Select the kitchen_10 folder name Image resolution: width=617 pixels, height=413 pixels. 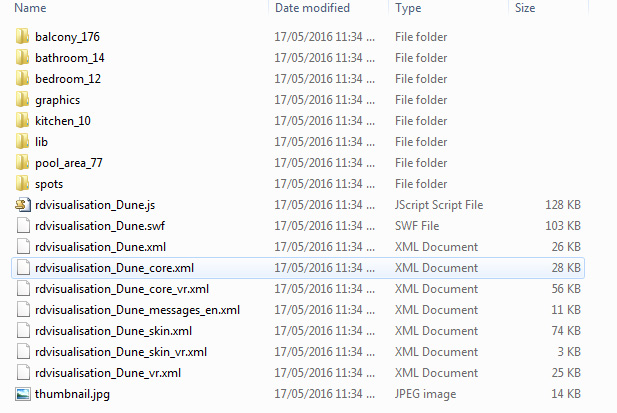(63, 121)
